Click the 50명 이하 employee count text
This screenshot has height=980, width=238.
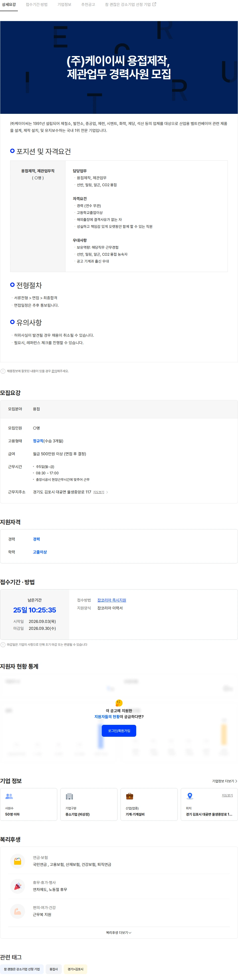(x=13, y=815)
